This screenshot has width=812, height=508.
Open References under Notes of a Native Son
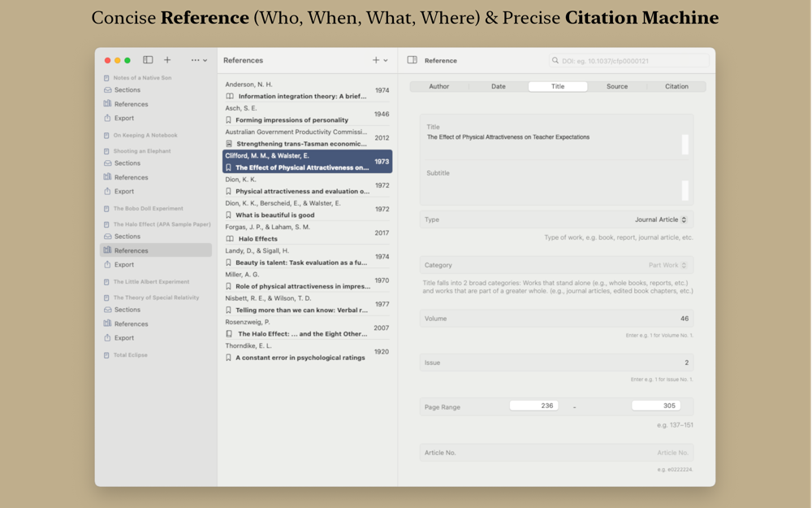(131, 104)
